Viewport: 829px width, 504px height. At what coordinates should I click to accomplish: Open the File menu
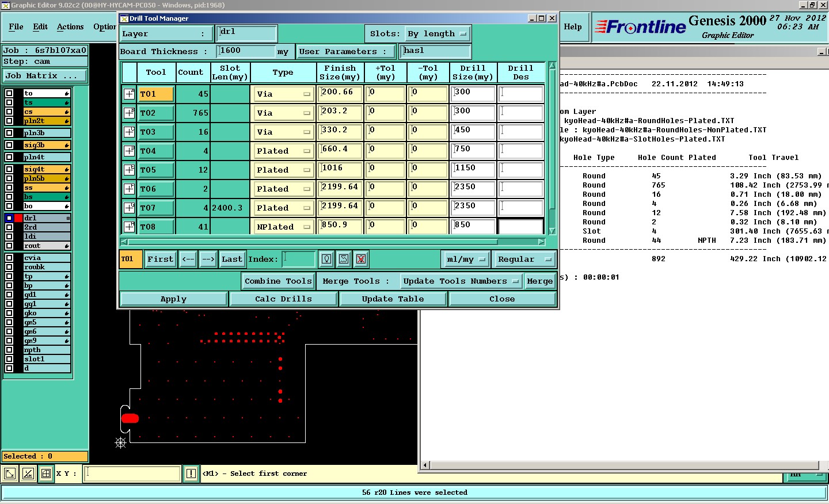[x=16, y=26]
